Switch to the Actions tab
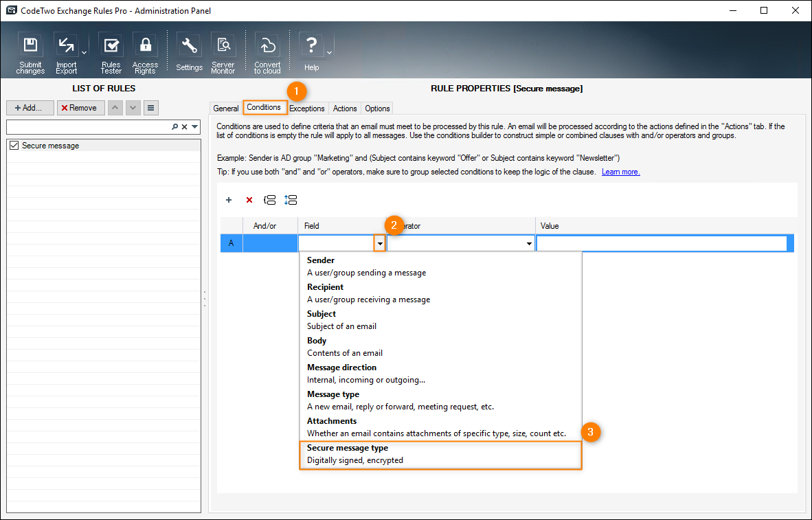812x520 pixels. click(x=345, y=109)
